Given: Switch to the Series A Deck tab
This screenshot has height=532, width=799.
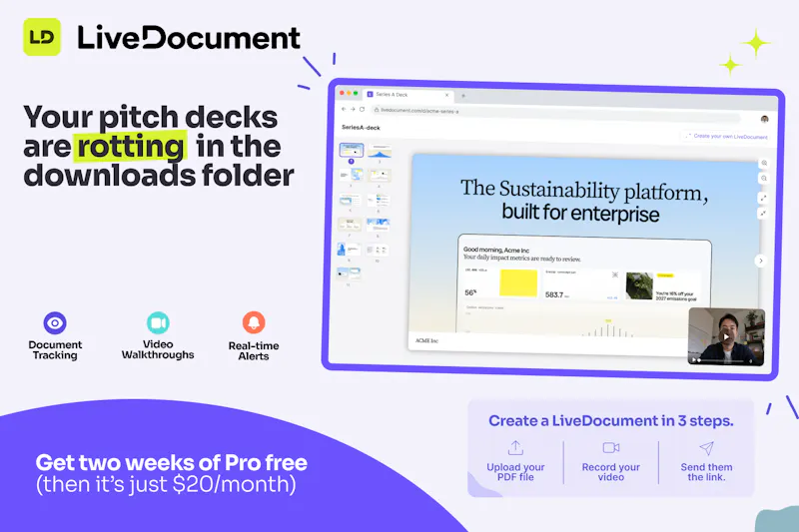Looking at the screenshot, I should [407, 94].
